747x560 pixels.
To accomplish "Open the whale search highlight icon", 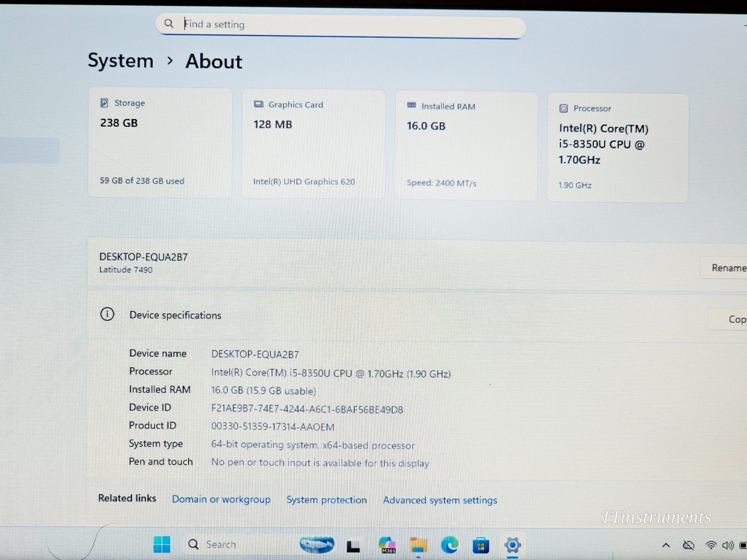I will coord(317,544).
